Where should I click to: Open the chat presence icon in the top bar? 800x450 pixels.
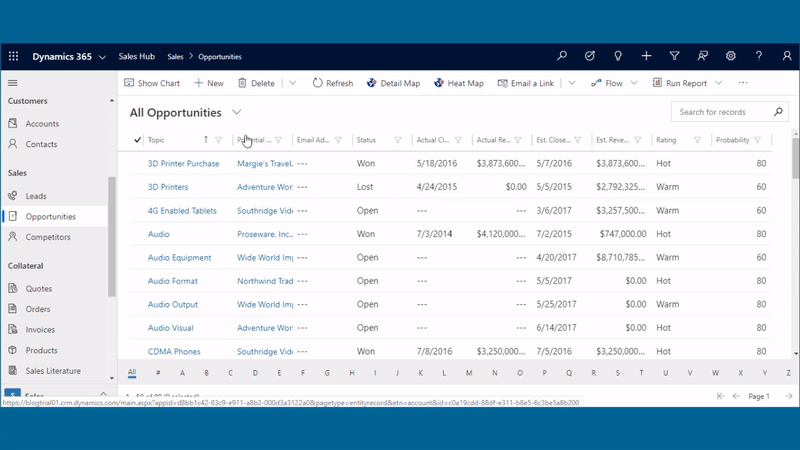pyautogui.click(x=703, y=56)
